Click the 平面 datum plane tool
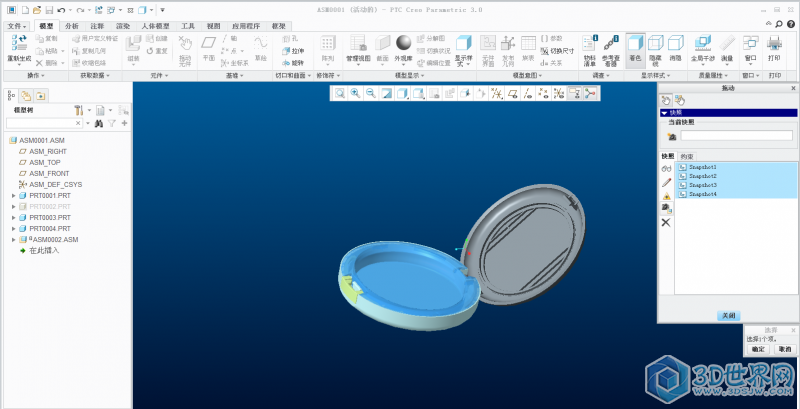Viewport: 800px width, 409px height. (x=208, y=48)
